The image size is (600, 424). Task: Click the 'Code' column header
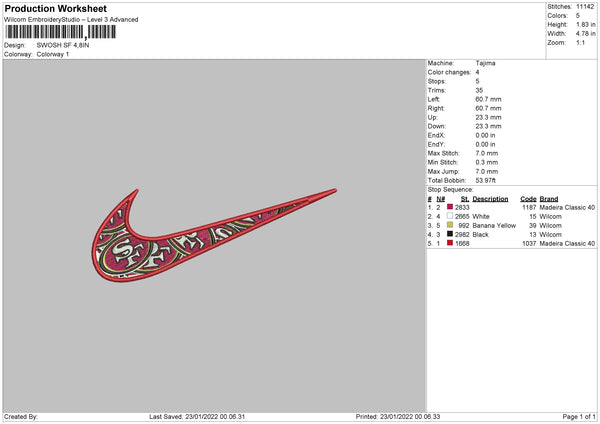tap(528, 199)
